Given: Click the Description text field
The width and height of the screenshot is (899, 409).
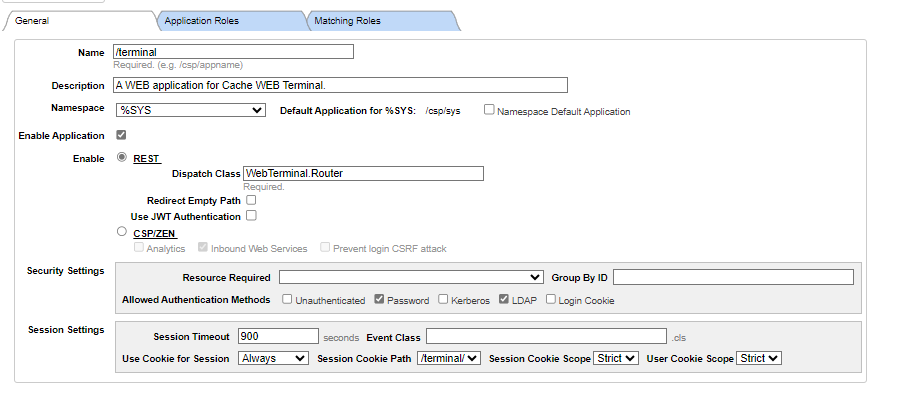Looking at the screenshot, I should (x=340, y=85).
